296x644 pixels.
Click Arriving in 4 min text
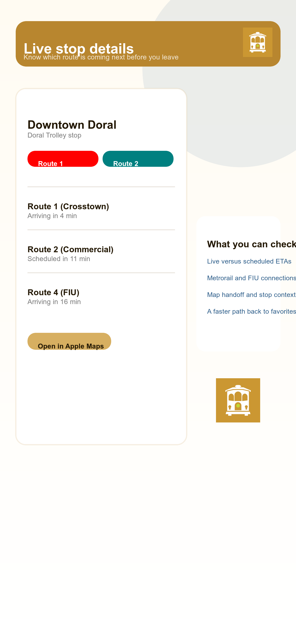tap(52, 216)
